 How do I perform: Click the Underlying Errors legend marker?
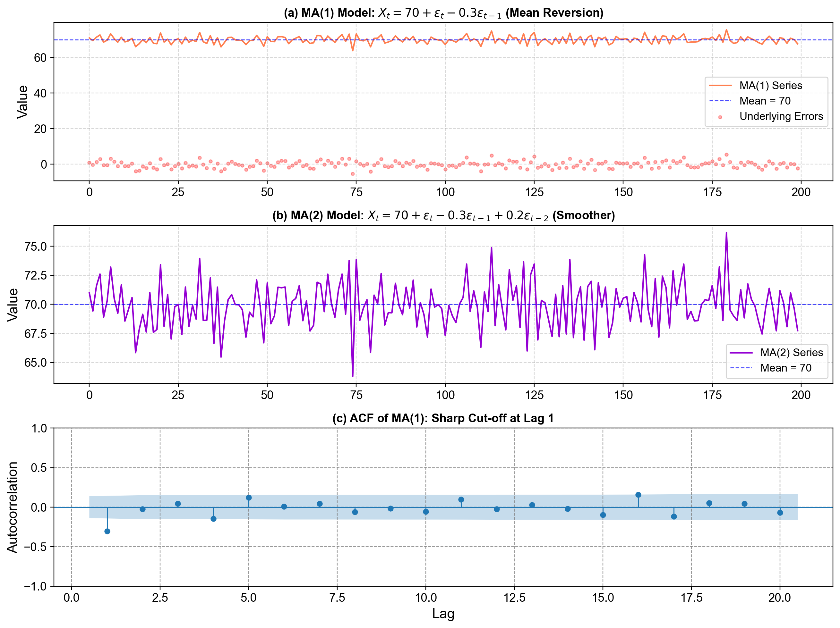coord(720,117)
